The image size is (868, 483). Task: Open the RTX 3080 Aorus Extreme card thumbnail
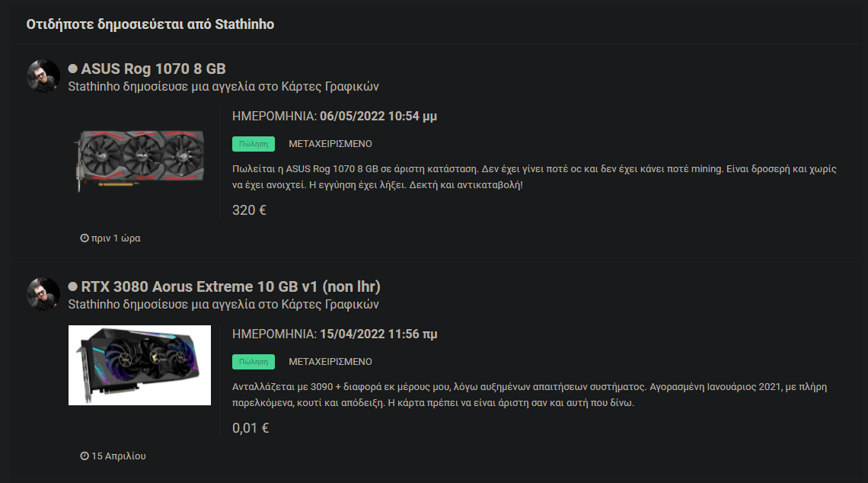[x=139, y=365]
